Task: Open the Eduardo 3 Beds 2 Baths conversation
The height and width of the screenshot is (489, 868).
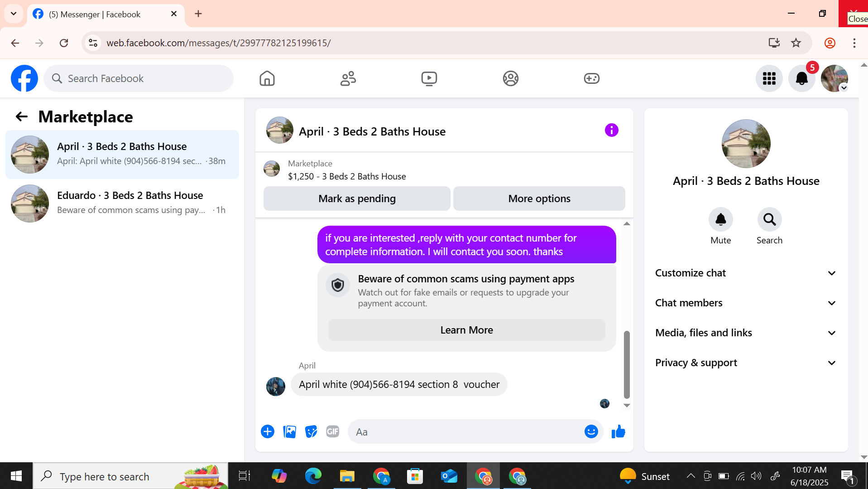Action: click(122, 203)
